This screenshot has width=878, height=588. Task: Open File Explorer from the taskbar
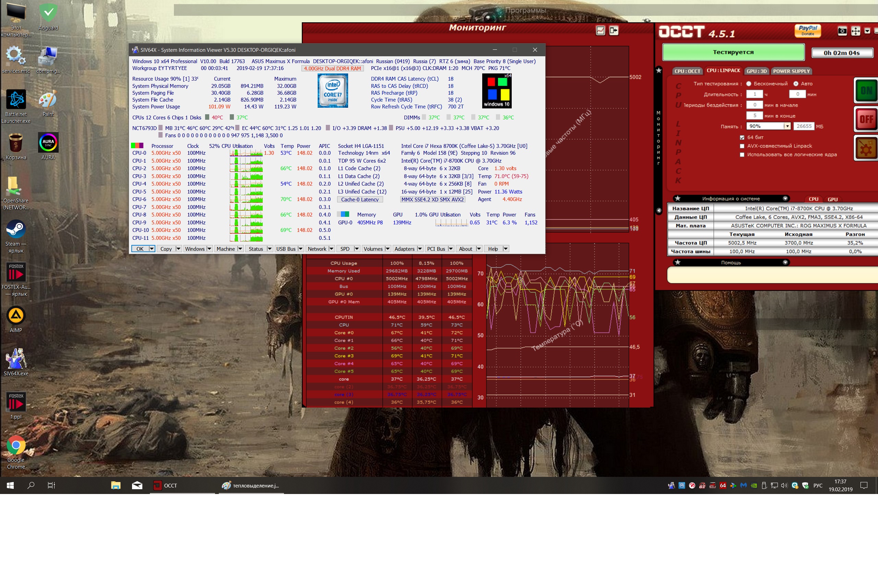pos(116,485)
